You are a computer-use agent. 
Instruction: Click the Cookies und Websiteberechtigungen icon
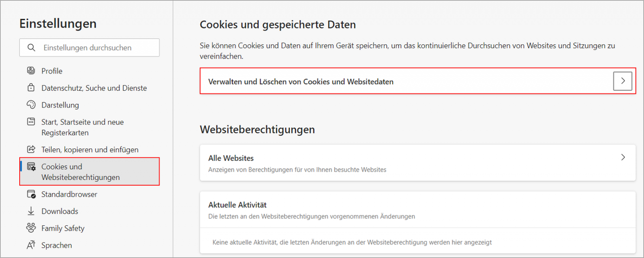31,166
